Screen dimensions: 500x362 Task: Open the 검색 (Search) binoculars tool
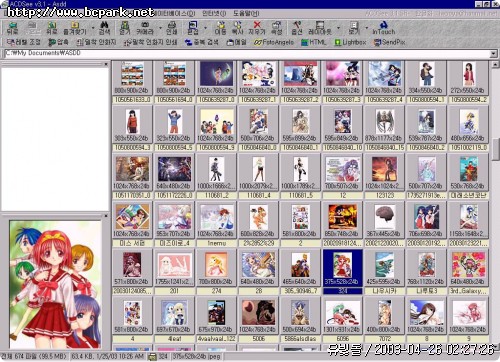(104, 28)
